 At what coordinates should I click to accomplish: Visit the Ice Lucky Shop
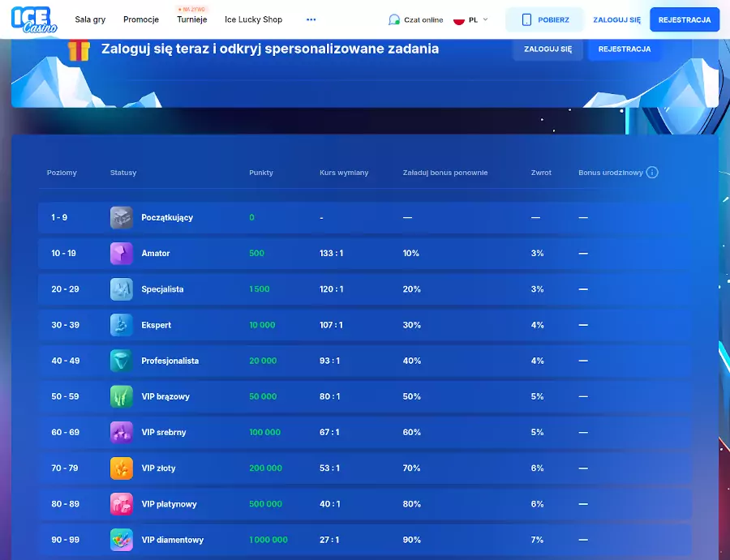[x=254, y=19]
